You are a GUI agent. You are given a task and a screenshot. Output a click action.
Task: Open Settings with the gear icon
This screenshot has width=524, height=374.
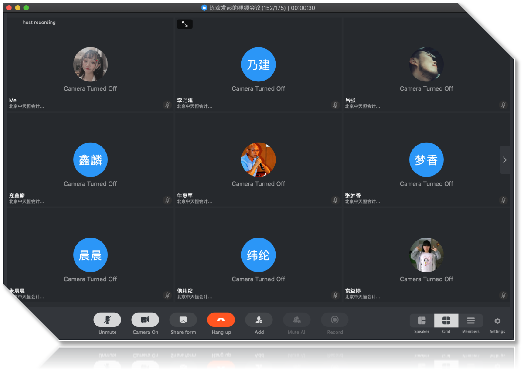pos(497,321)
